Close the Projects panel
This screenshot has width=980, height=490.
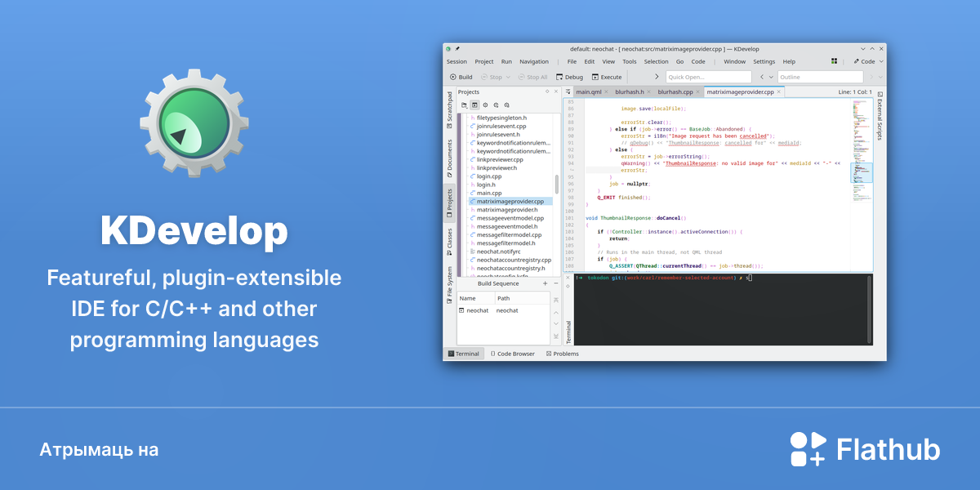(x=556, y=92)
